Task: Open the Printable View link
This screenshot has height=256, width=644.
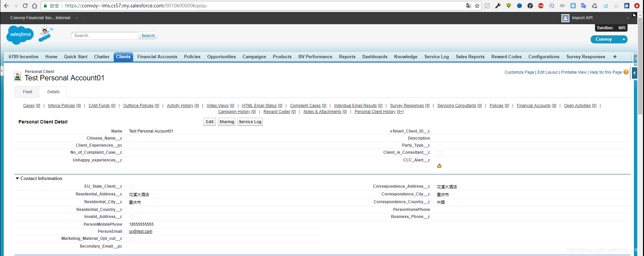Action: pos(573,72)
